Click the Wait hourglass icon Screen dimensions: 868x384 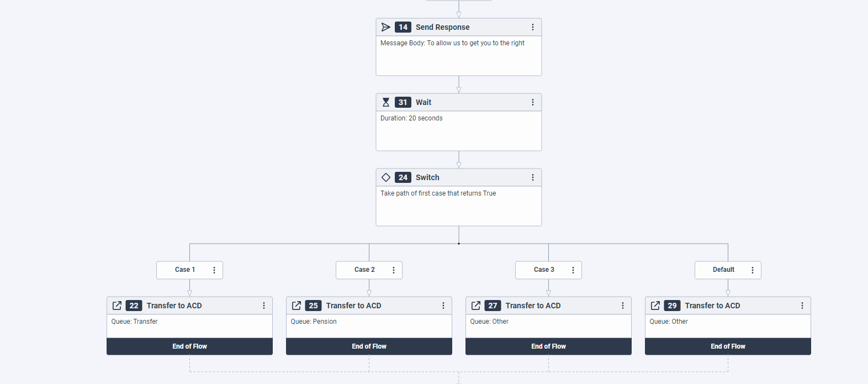click(x=386, y=102)
